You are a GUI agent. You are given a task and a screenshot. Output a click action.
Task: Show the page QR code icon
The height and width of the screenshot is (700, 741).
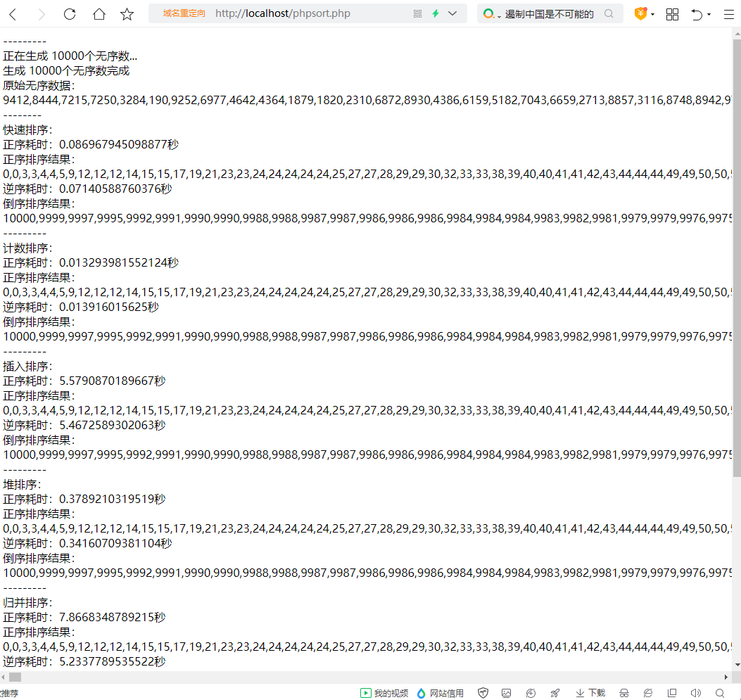[x=417, y=13]
